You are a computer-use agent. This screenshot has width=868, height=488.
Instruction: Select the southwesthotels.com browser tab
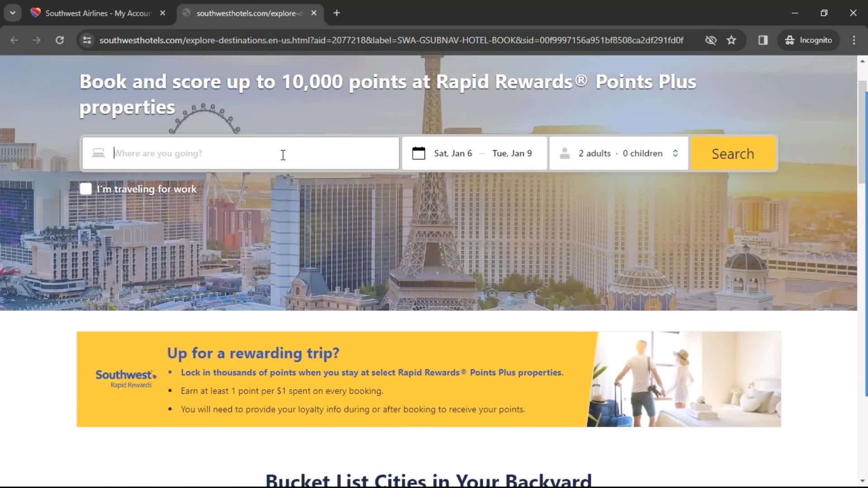tap(249, 13)
